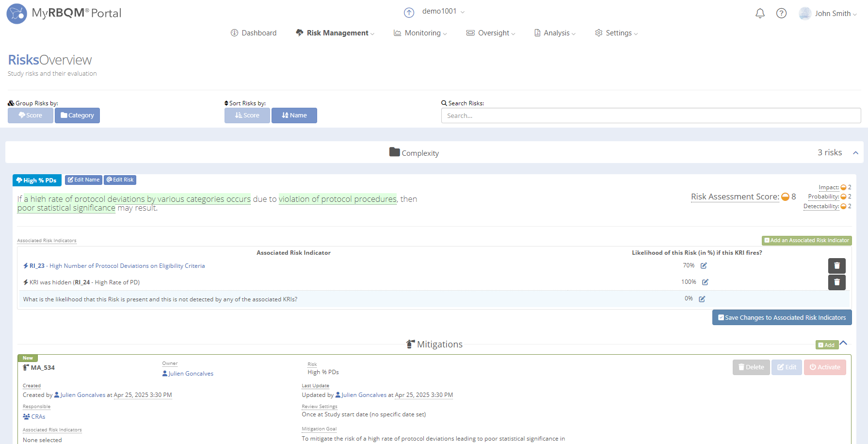Delete the hidden RI_24 indicator row
The height and width of the screenshot is (444, 868).
coord(836,282)
